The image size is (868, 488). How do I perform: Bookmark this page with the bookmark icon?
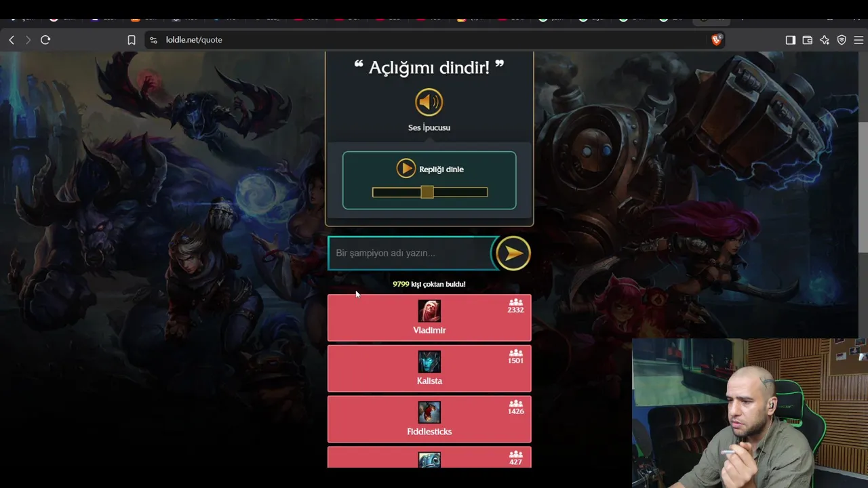click(x=132, y=40)
